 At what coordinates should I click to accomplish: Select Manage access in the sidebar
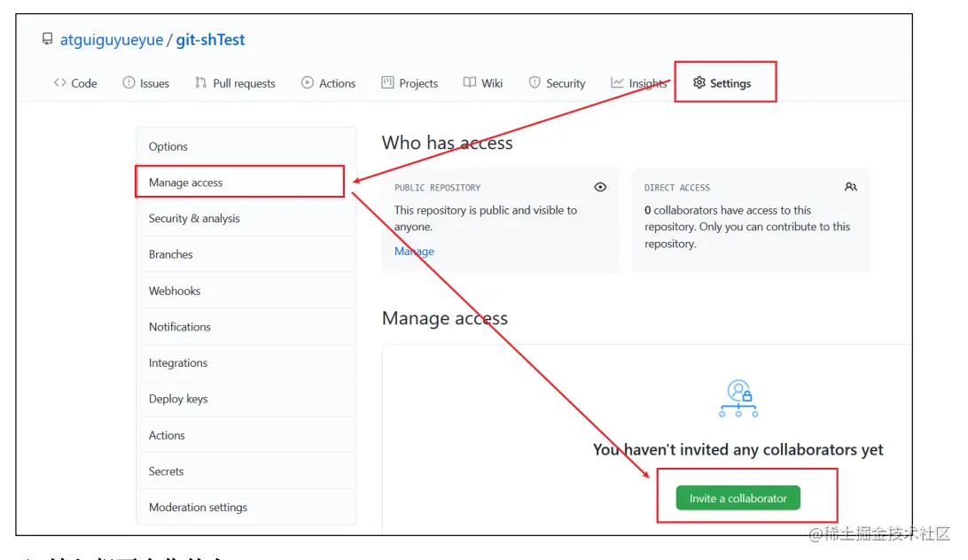[x=246, y=183]
